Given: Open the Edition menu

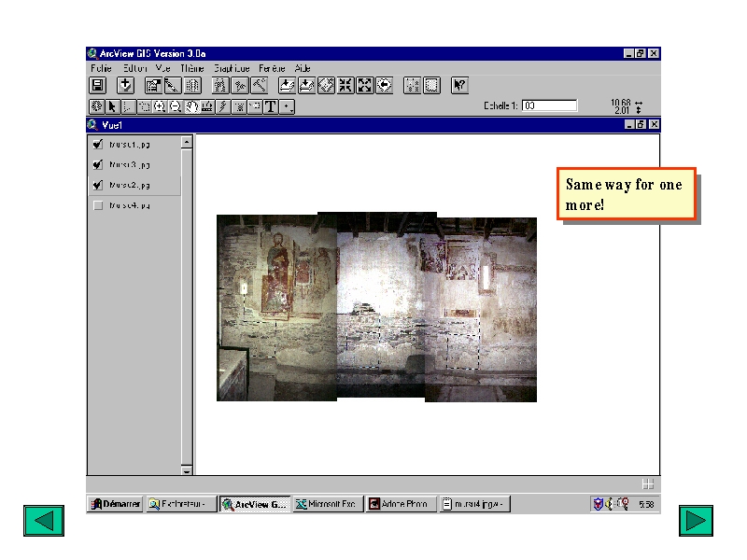Looking at the screenshot, I should point(135,68).
